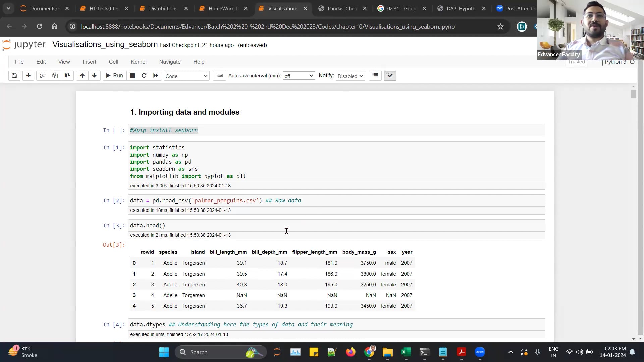Screen dimensions: 644x362
Task: Reload the page
Action: (x=39, y=26)
